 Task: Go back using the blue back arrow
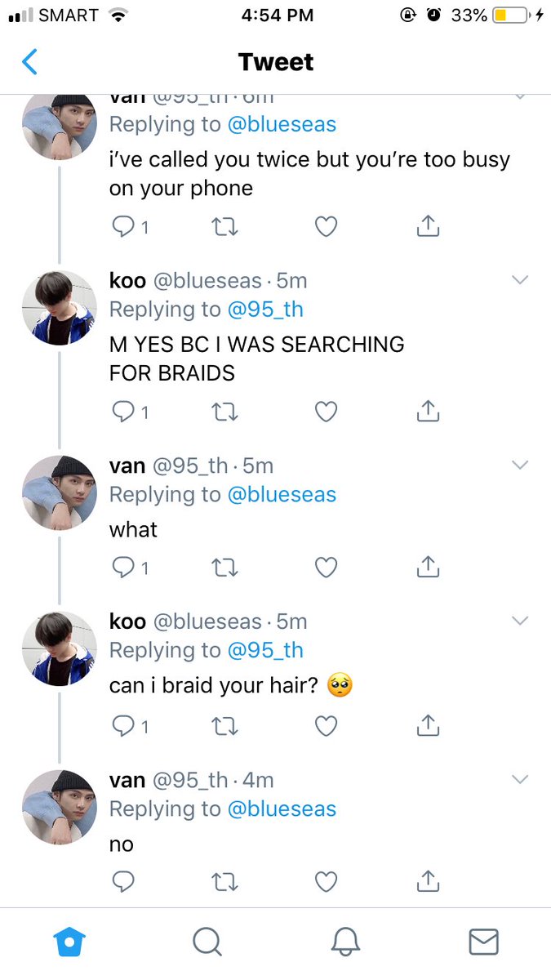pos(30,62)
